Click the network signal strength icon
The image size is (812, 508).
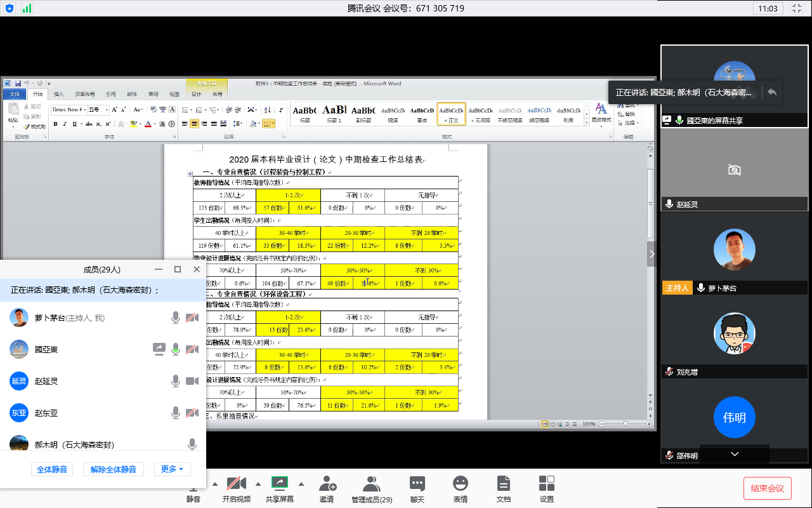click(x=27, y=8)
